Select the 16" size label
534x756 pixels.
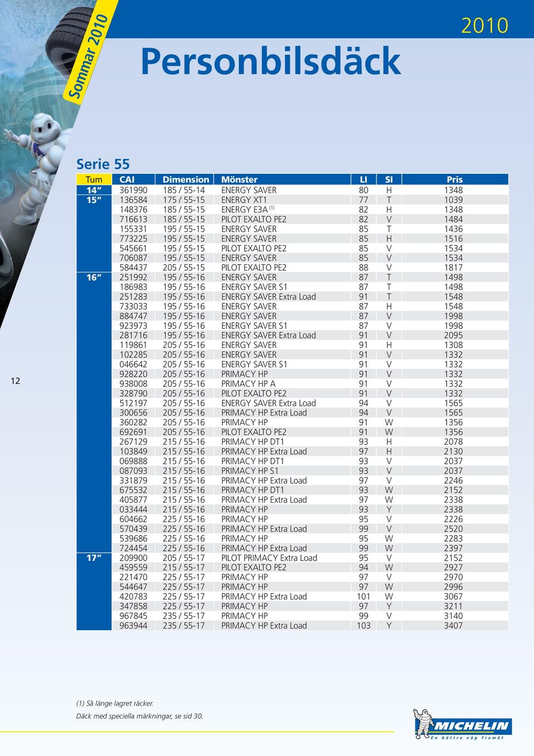[93, 277]
